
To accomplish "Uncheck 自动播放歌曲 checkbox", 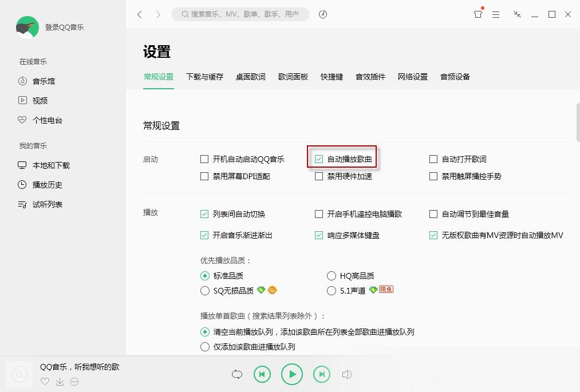I will pyautogui.click(x=319, y=159).
